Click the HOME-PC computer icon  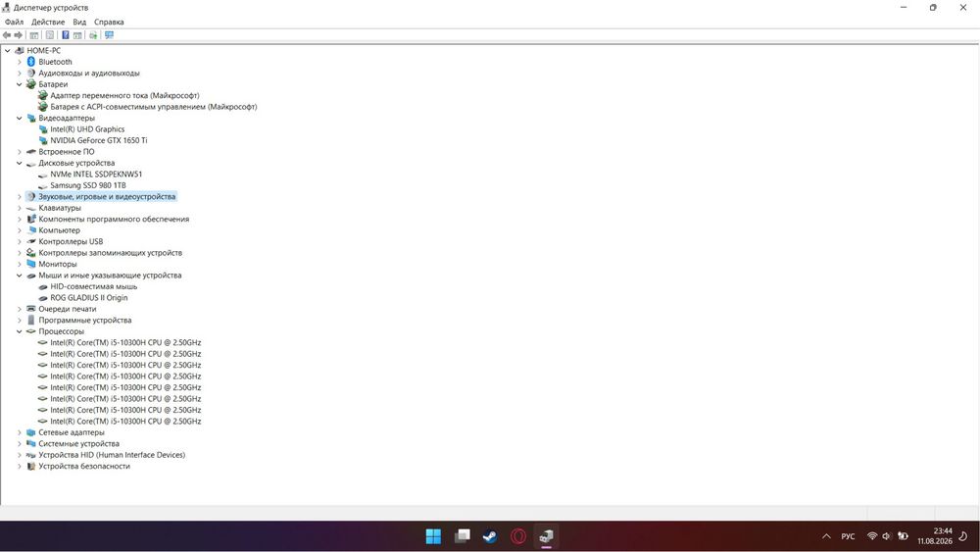point(20,50)
